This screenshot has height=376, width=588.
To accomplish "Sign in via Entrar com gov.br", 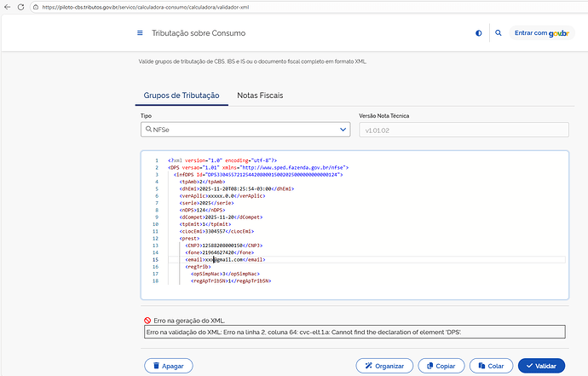I will point(540,33).
